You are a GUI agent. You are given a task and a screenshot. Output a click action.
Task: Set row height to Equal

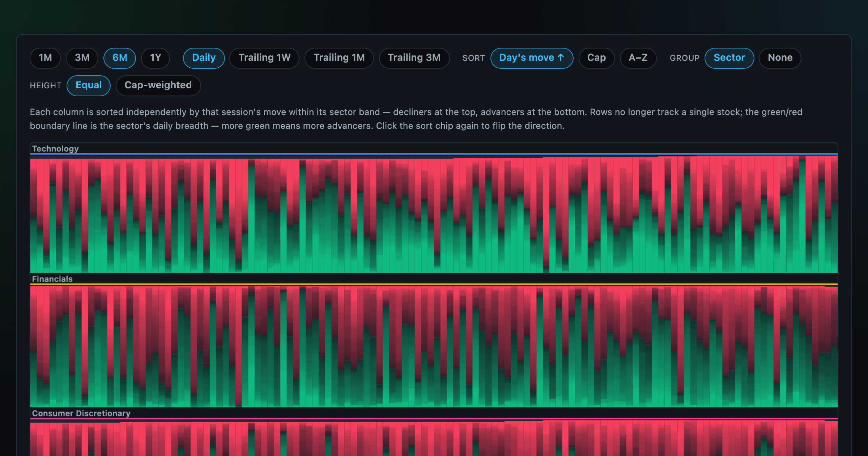(x=89, y=85)
